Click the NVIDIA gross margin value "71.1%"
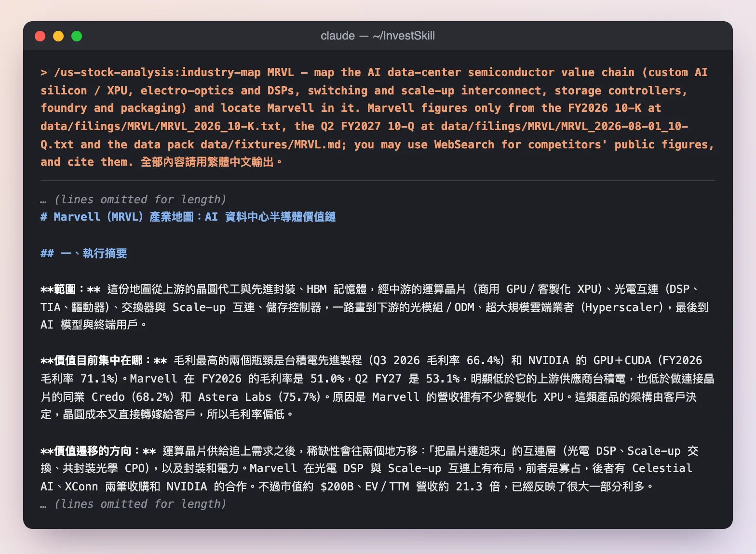The width and height of the screenshot is (756, 554). [x=97, y=379]
